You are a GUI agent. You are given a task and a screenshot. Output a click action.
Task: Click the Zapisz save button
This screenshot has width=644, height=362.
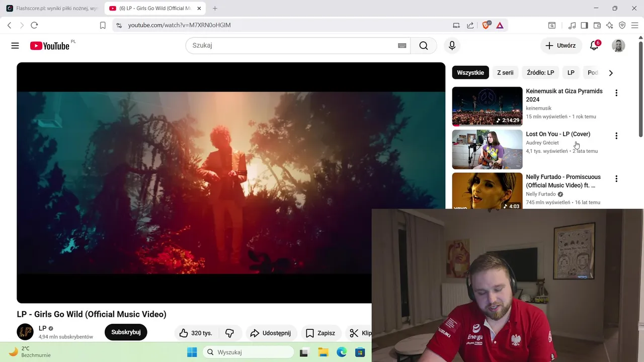[320, 333]
